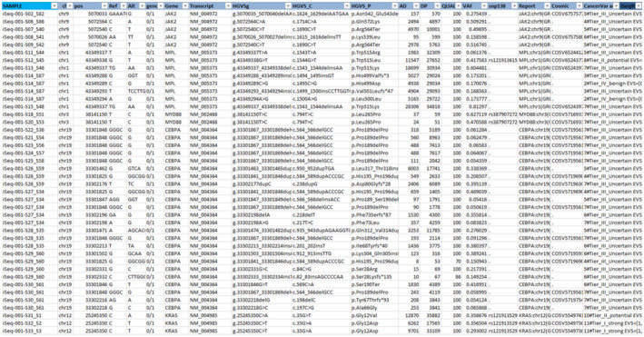
Task: Open the AD column filter dropdown
Action: (416, 6)
